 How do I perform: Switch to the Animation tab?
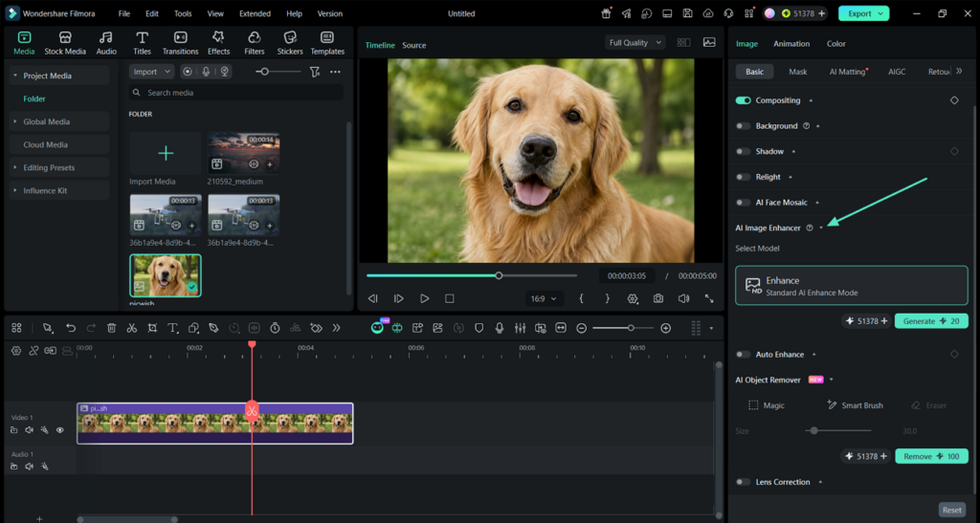tap(791, 44)
